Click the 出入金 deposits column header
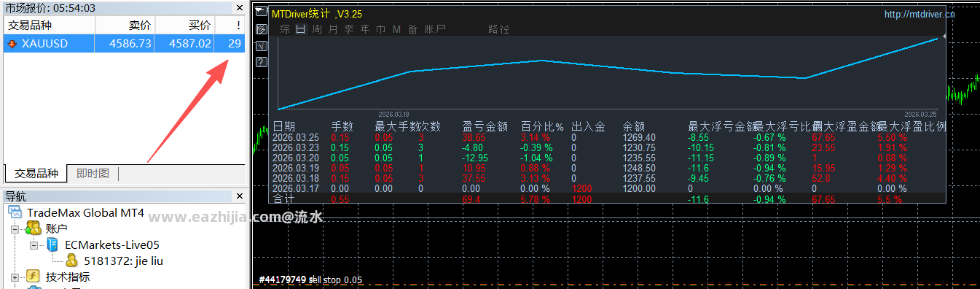The image size is (980, 289). 588,126
